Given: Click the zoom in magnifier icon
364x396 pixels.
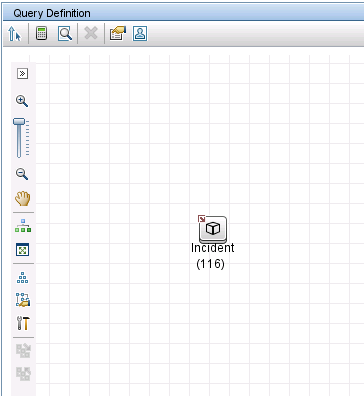Looking at the screenshot, I should (x=22, y=101).
